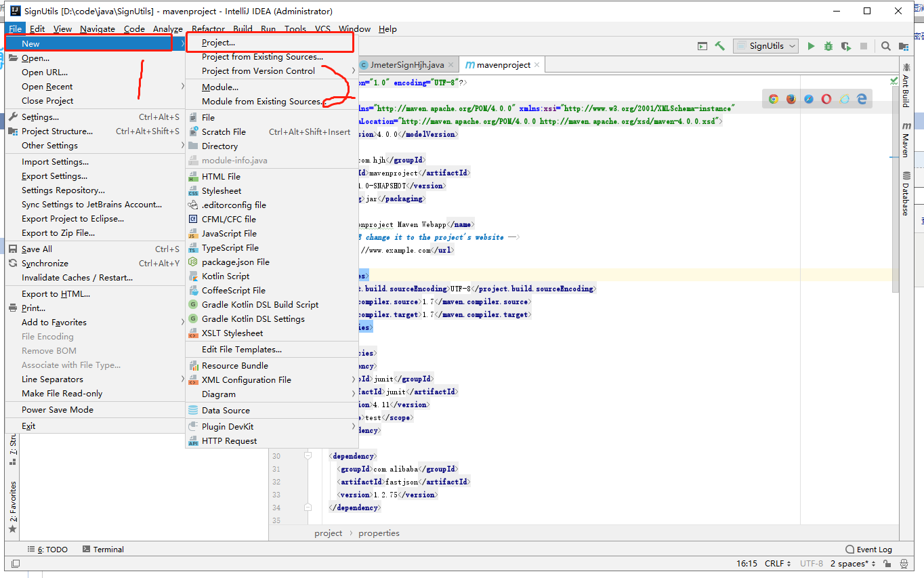Collapse the code fold at line 30

308,456
